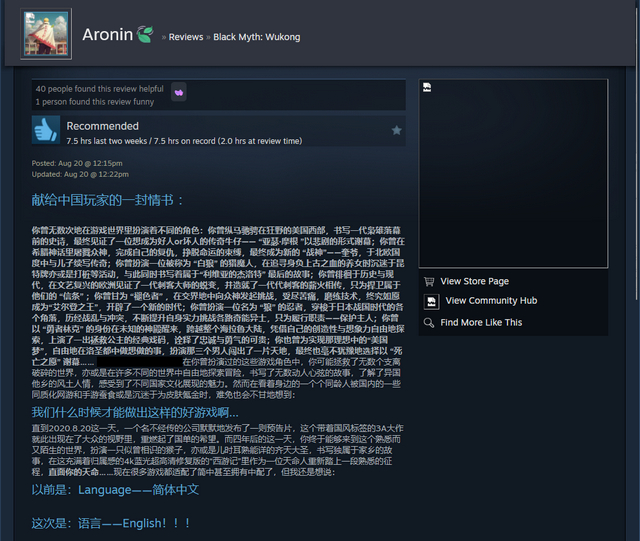Click the '7.5 hrs last two weeks' playtime line
Viewport: 640px width, 541px height.
[184, 141]
